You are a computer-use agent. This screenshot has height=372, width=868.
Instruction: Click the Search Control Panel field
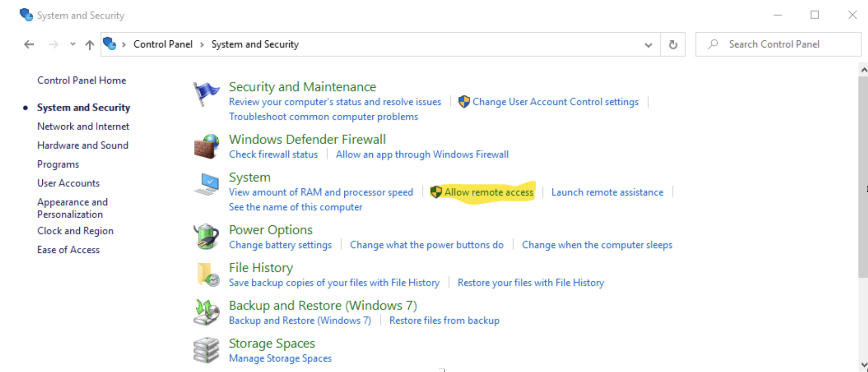(x=778, y=44)
